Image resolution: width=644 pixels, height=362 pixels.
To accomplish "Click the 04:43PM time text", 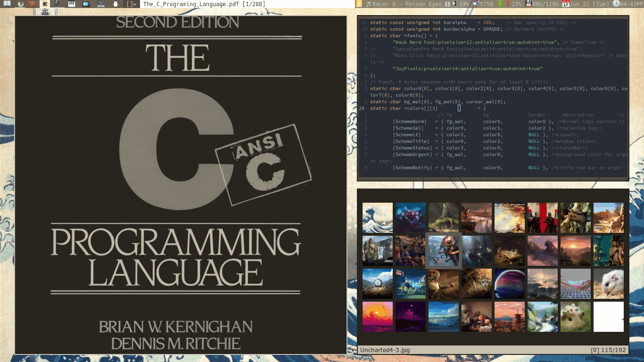I will point(632,4).
